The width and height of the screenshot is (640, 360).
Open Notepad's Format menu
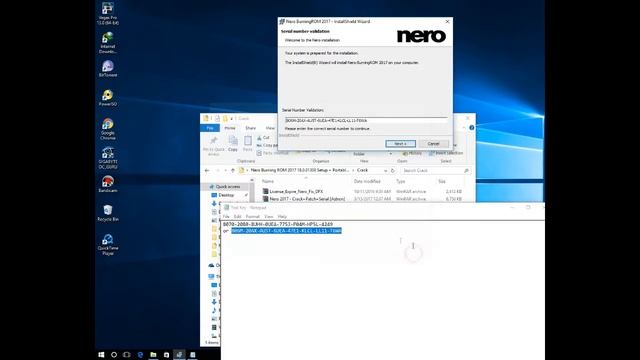[253, 216]
